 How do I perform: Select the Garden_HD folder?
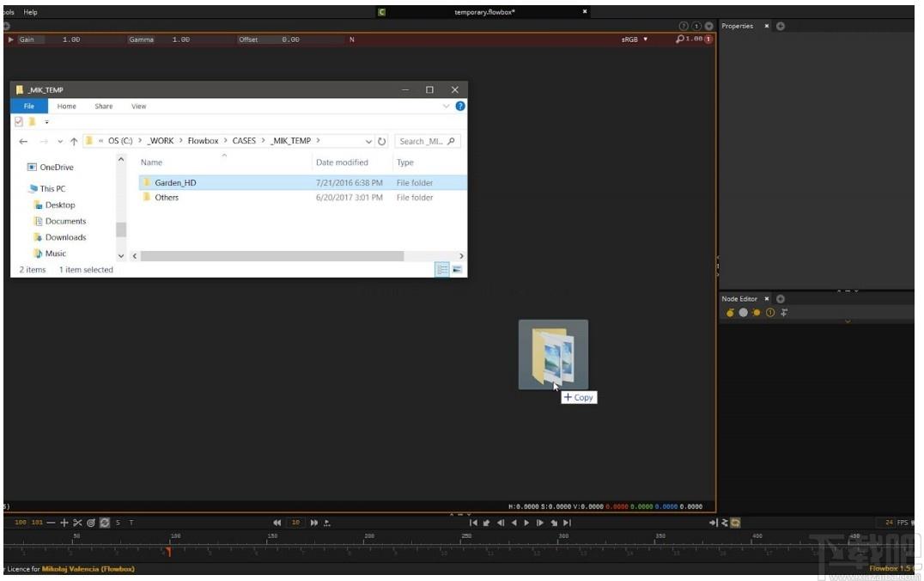[x=302, y=183]
